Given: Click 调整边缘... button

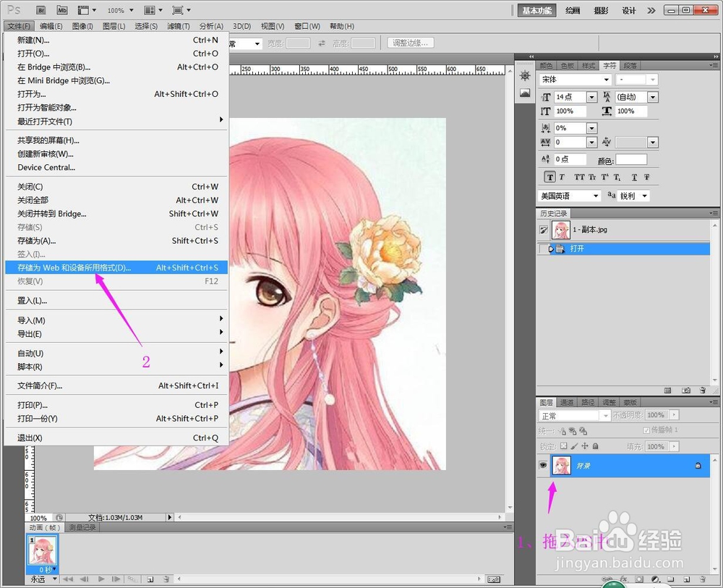Looking at the screenshot, I should (x=411, y=43).
